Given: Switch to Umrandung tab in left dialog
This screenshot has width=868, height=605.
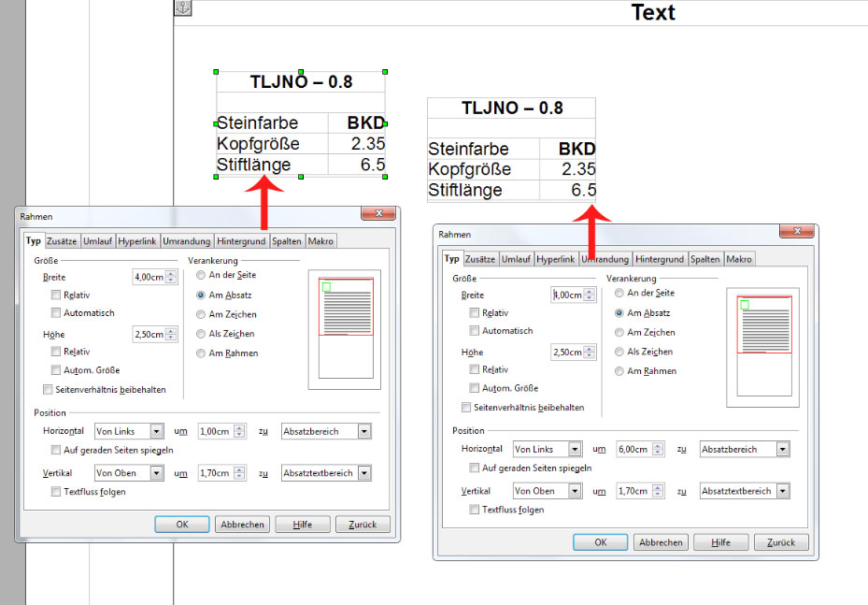Looking at the screenshot, I should tap(186, 241).
